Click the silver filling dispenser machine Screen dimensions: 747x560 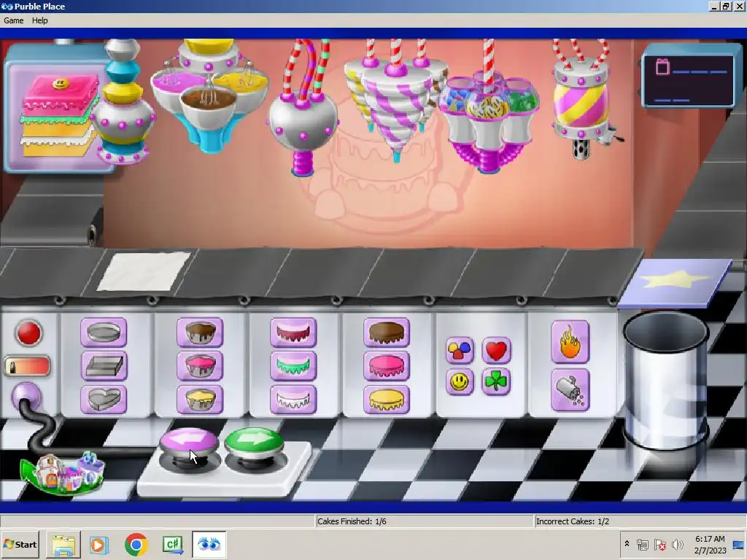pos(303,119)
